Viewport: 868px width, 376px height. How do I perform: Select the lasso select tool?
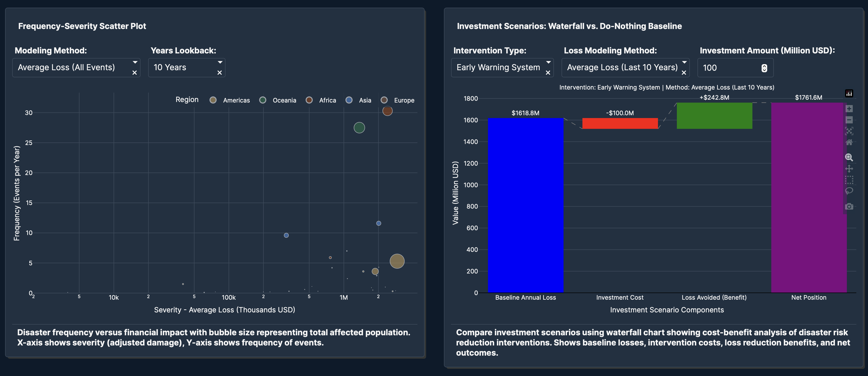pos(849,191)
